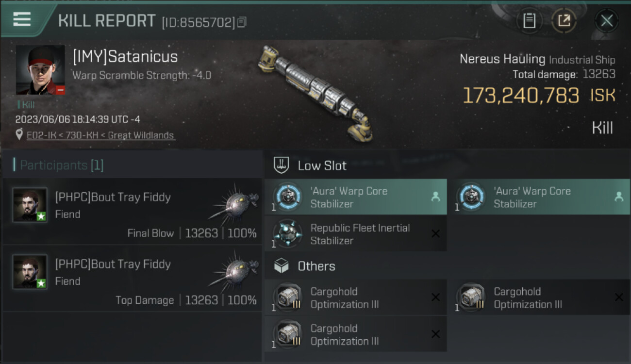Click the Low Slot section header
The height and width of the screenshot is (364, 631).
click(322, 165)
